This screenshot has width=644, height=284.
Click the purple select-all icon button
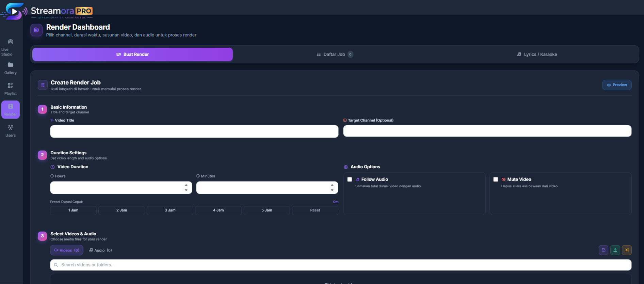603,250
